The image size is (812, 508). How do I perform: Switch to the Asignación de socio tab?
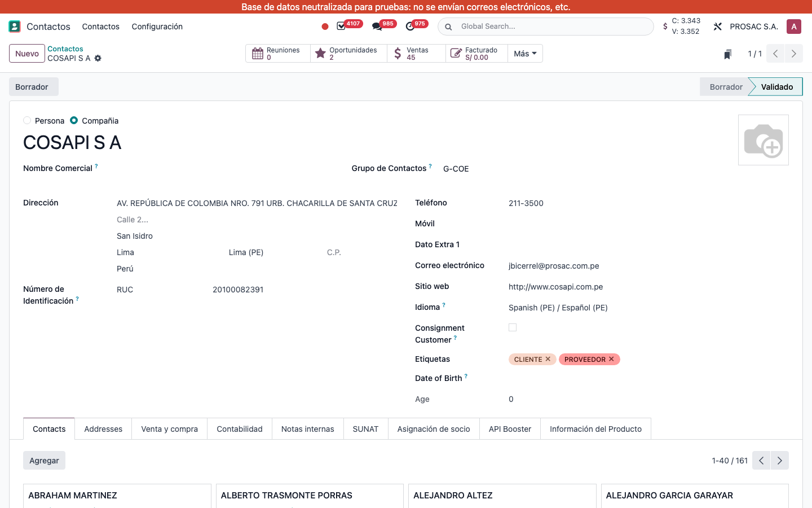click(434, 429)
